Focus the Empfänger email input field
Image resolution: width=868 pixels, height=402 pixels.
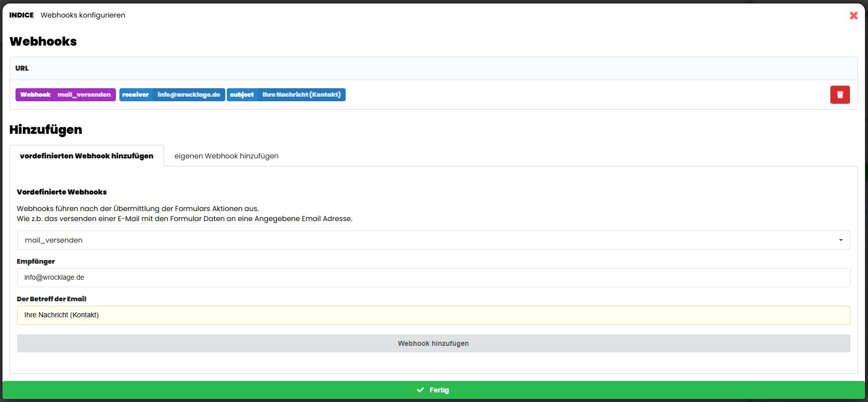433,278
